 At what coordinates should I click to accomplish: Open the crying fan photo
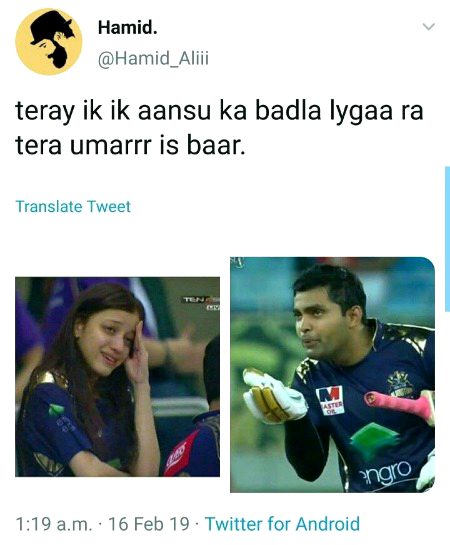[x=117, y=376]
